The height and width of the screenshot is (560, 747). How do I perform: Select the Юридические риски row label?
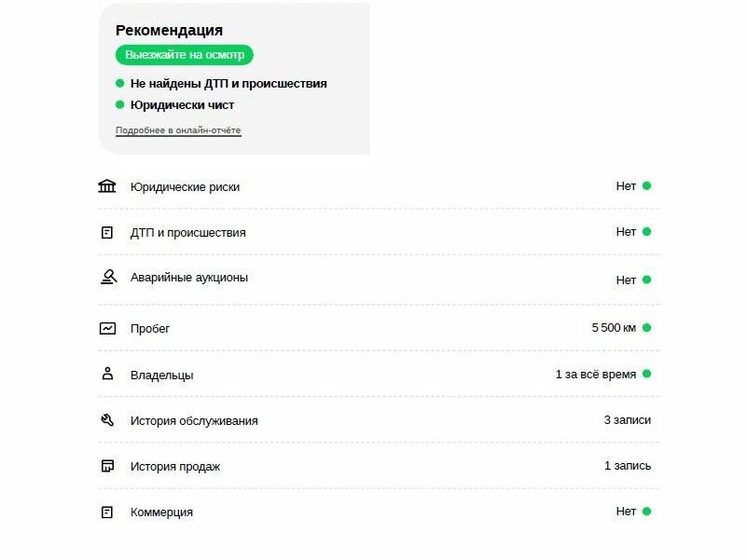pyautogui.click(x=185, y=187)
